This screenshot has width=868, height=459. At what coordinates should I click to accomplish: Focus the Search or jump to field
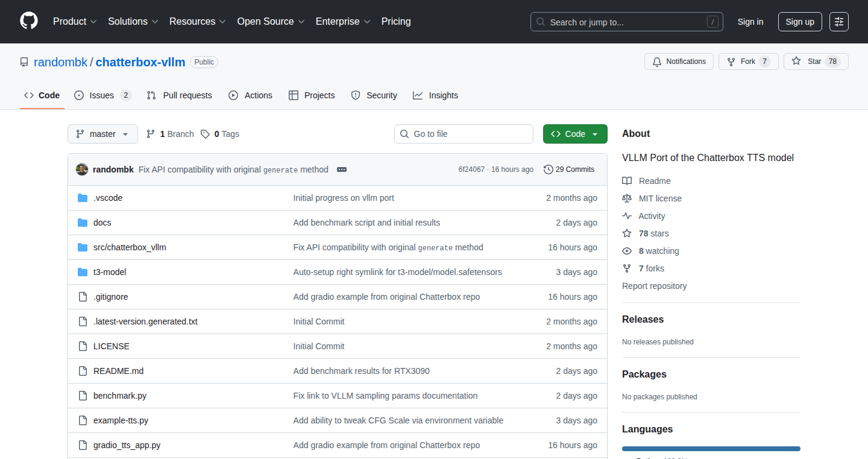coord(627,22)
